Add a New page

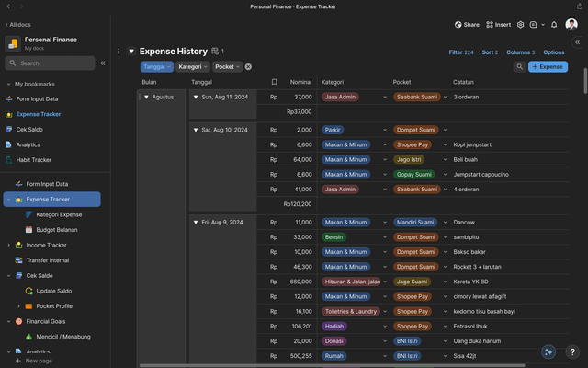pos(34,361)
